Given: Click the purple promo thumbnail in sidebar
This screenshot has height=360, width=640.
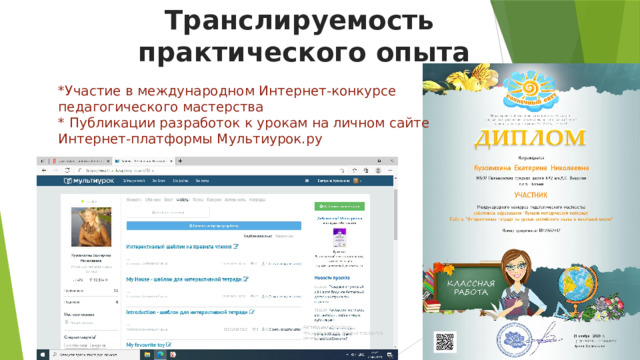Looking at the screenshot, I should (x=340, y=238).
